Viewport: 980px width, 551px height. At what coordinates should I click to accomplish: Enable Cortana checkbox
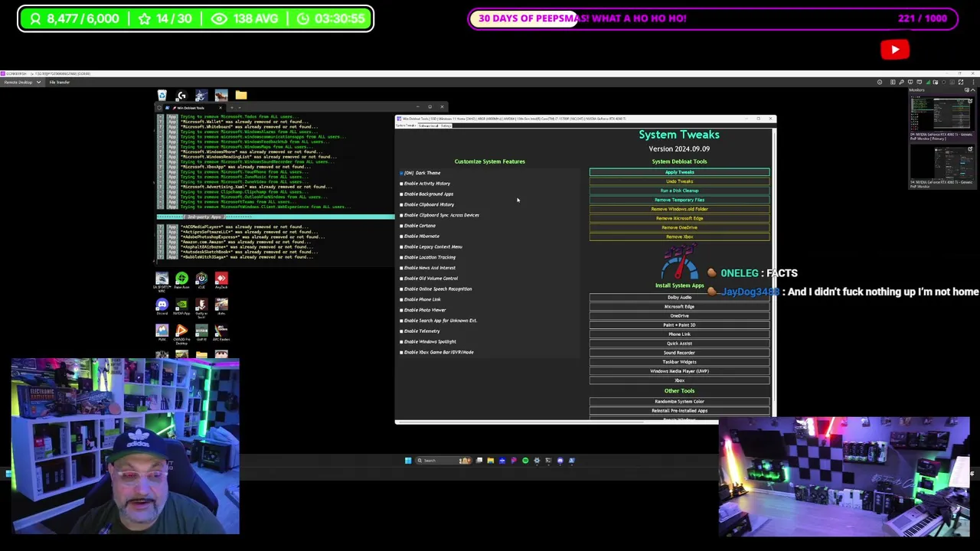[x=401, y=226]
